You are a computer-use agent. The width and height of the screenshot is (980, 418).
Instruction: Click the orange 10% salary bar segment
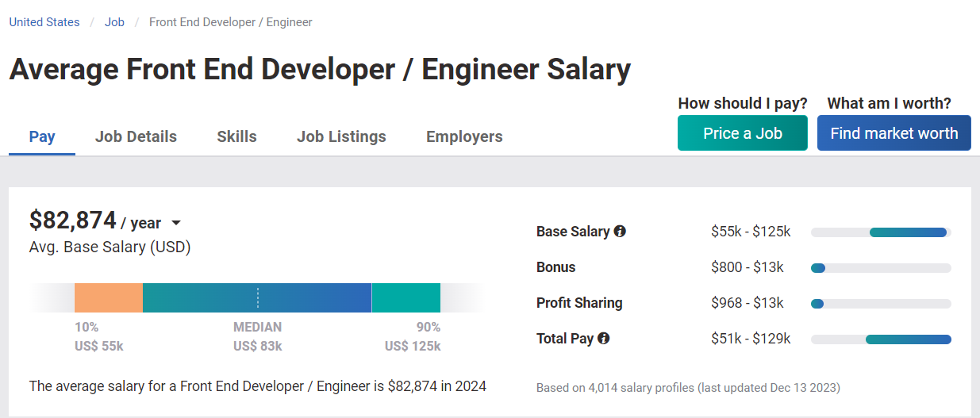click(x=109, y=297)
